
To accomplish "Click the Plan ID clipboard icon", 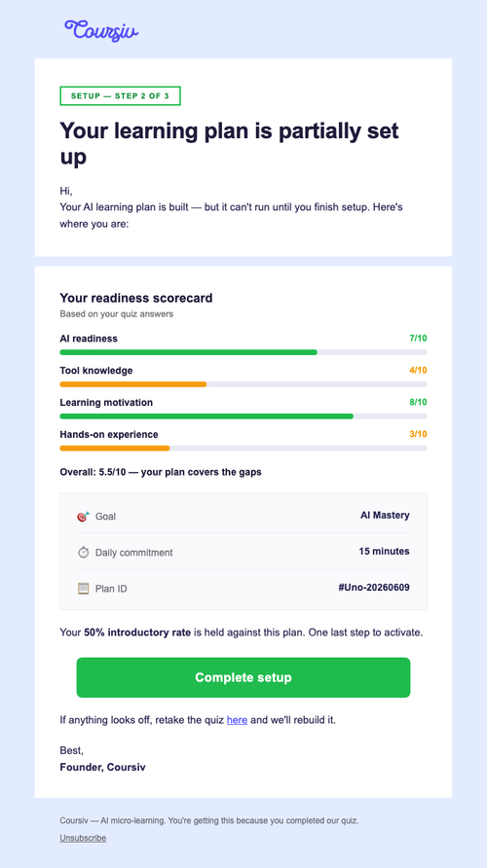I will tap(83, 589).
